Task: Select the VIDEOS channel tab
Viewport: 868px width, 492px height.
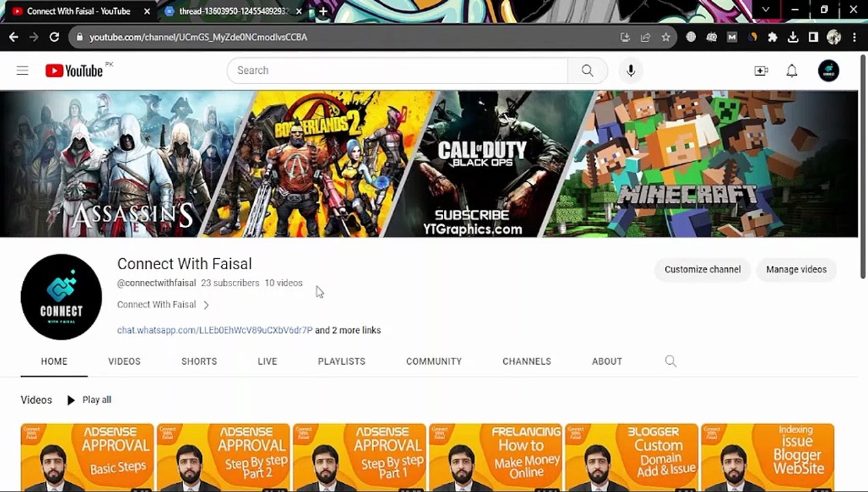Action: (x=124, y=361)
